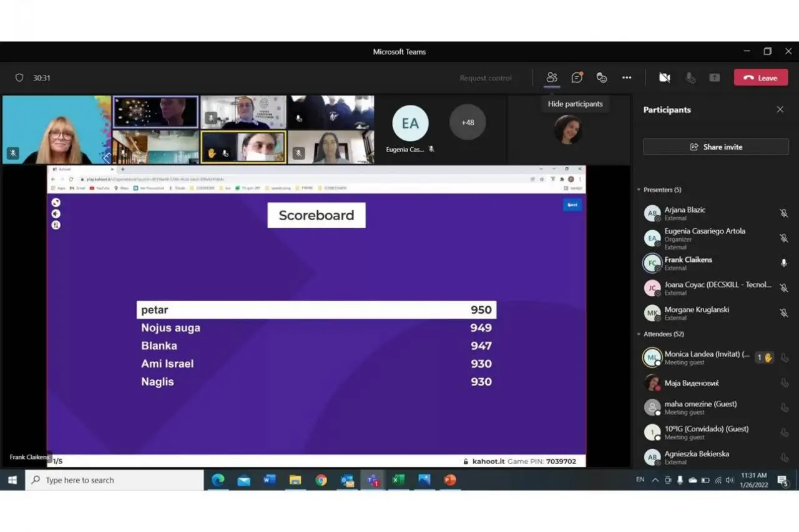The height and width of the screenshot is (532, 799).
Task: Select Monica Landea in attendees list
Action: tap(715, 357)
